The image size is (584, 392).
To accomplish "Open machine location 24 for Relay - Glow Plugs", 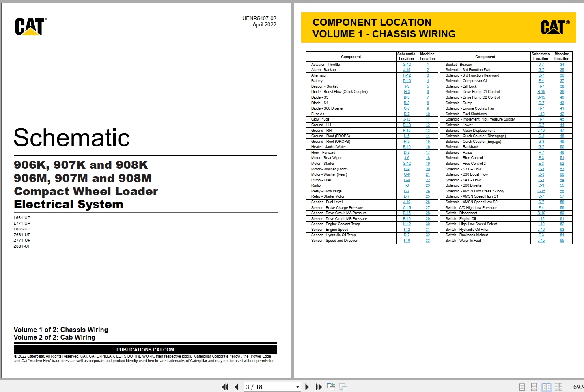I will (428, 191).
